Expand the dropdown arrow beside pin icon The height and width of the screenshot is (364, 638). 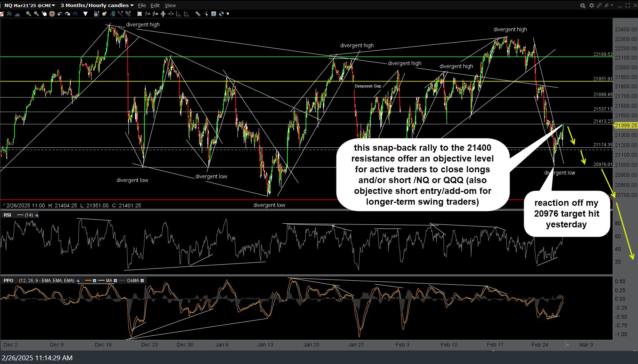612,5
